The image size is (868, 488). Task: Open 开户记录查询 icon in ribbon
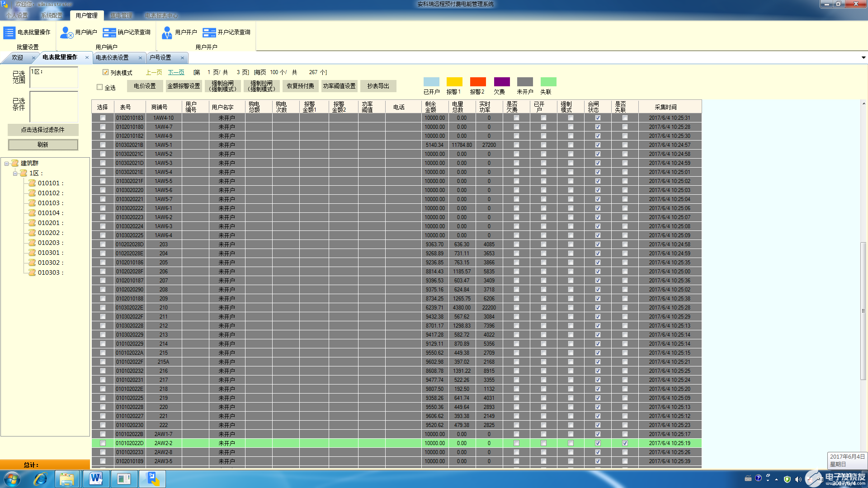pyautogui.click(x=209, y=33)
